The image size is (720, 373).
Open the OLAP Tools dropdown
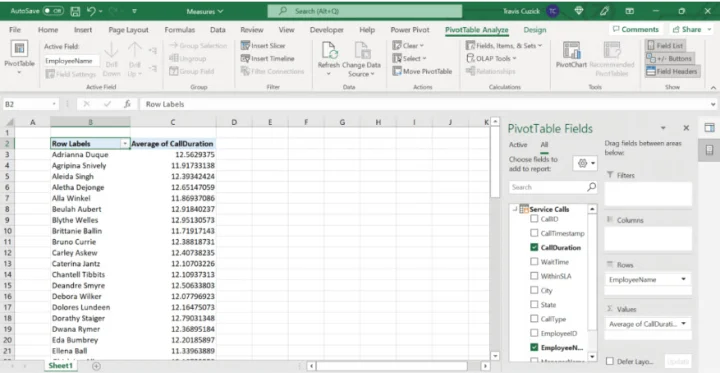click(491, 58)
